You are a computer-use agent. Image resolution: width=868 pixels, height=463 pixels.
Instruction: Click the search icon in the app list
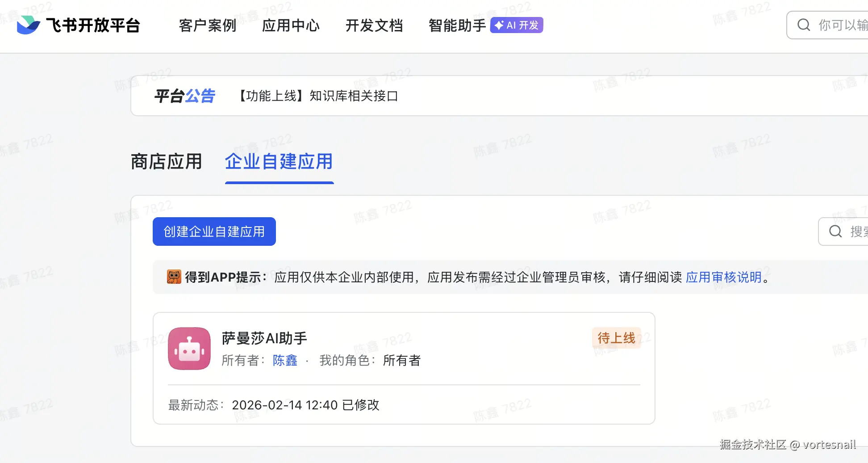coord(835,231)
